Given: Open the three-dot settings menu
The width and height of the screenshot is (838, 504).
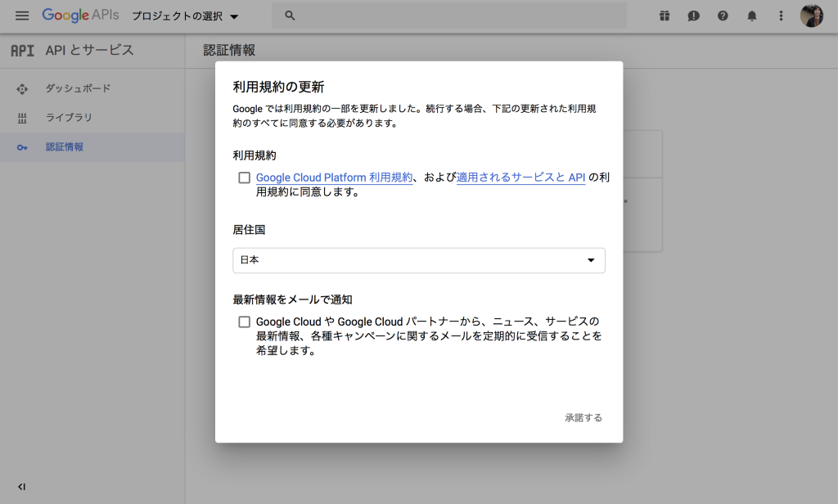Looking at the screenshot, I should point(781,16).
